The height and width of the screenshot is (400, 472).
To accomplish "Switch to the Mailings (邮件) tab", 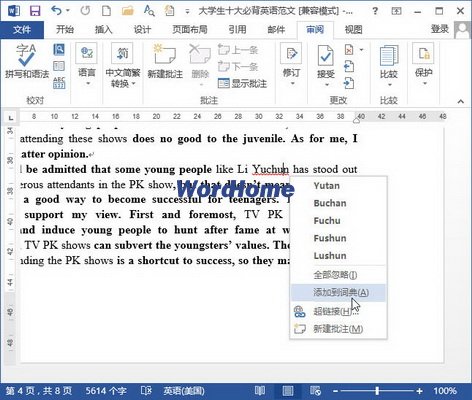I will point(276,30).
